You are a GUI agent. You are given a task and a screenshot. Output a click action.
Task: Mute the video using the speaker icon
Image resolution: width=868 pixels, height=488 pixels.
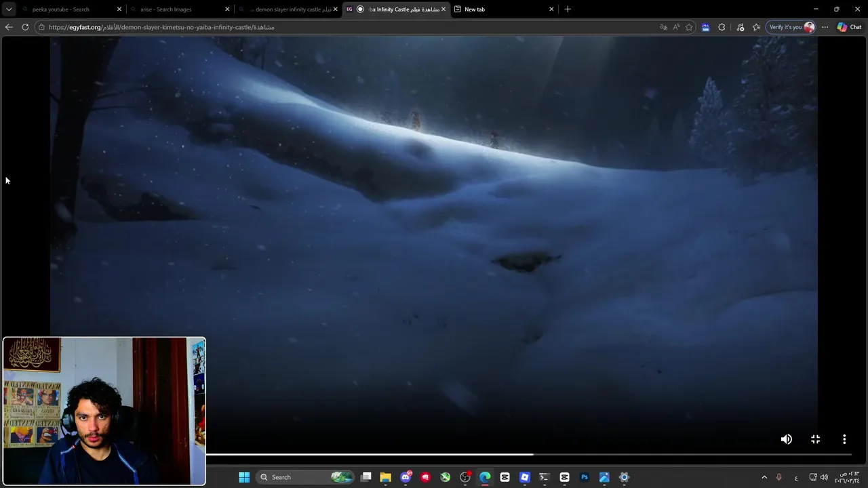pyautogui.click(x=786, y=439)
